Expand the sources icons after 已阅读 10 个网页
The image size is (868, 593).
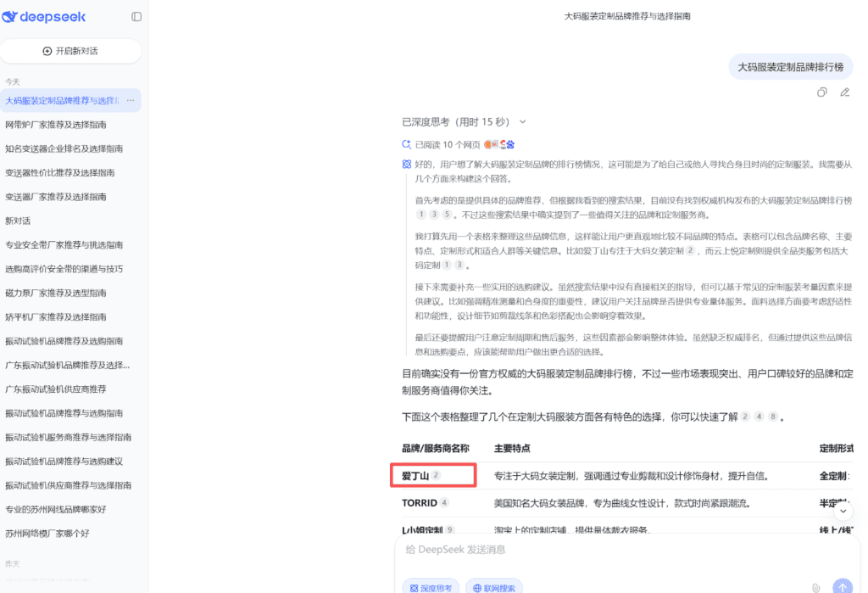pyautogui.click(x=500, y=145)
